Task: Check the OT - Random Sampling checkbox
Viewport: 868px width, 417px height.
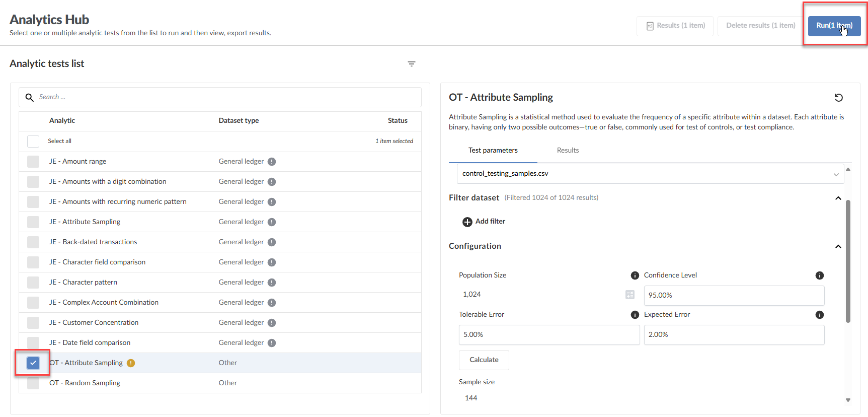Action: tap(33, 383)
